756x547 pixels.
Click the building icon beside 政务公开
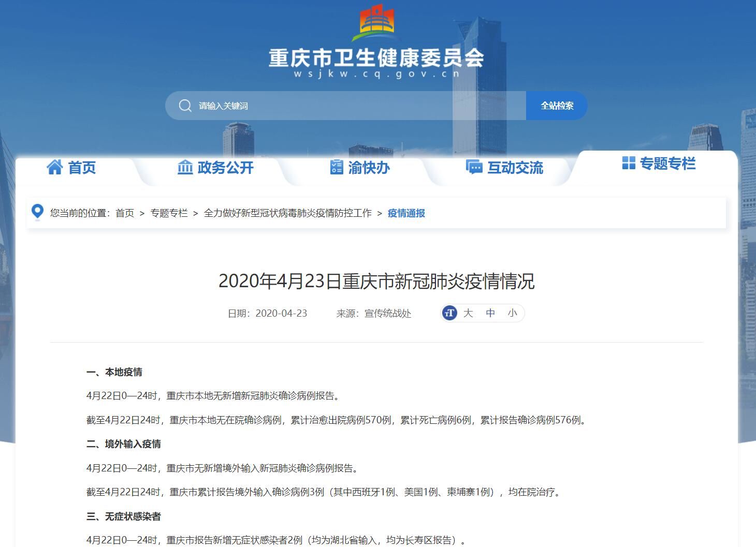185,167
